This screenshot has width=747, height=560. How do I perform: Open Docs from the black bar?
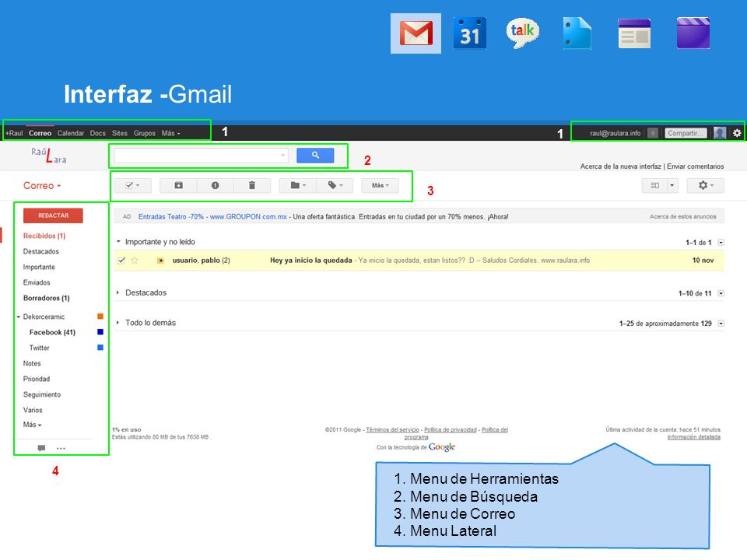coord(98,133)
